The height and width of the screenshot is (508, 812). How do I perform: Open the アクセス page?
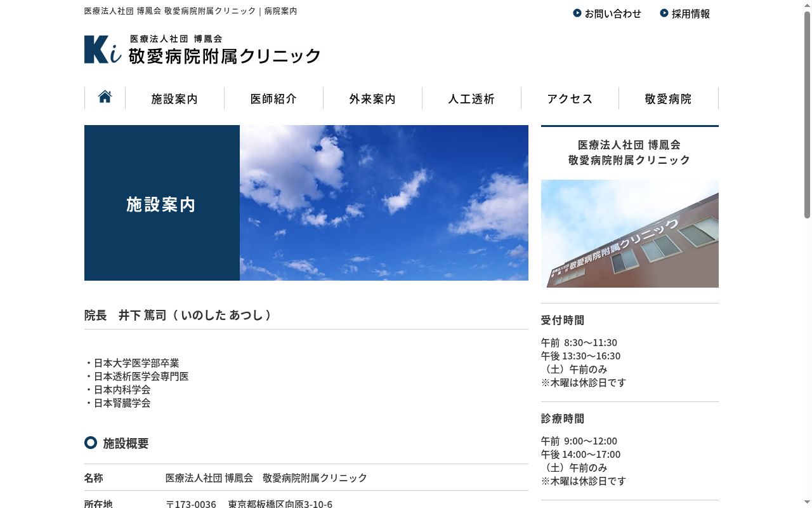(570, 98)
